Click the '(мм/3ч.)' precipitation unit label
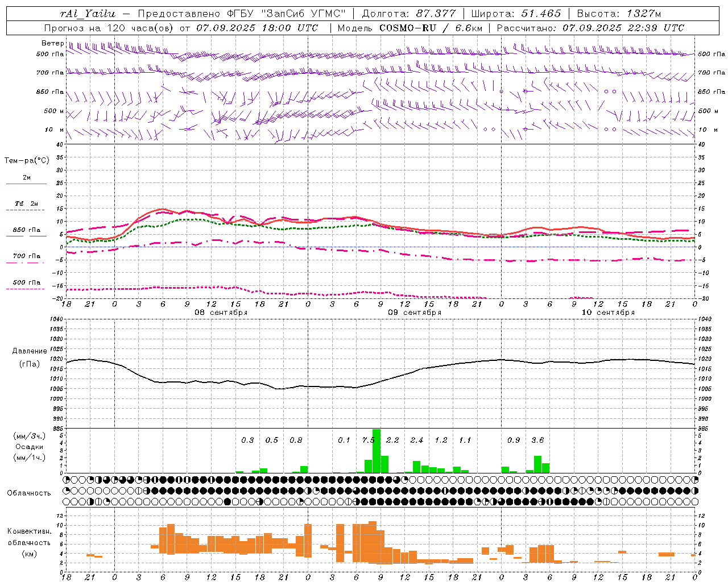 (x=30, y=436)
